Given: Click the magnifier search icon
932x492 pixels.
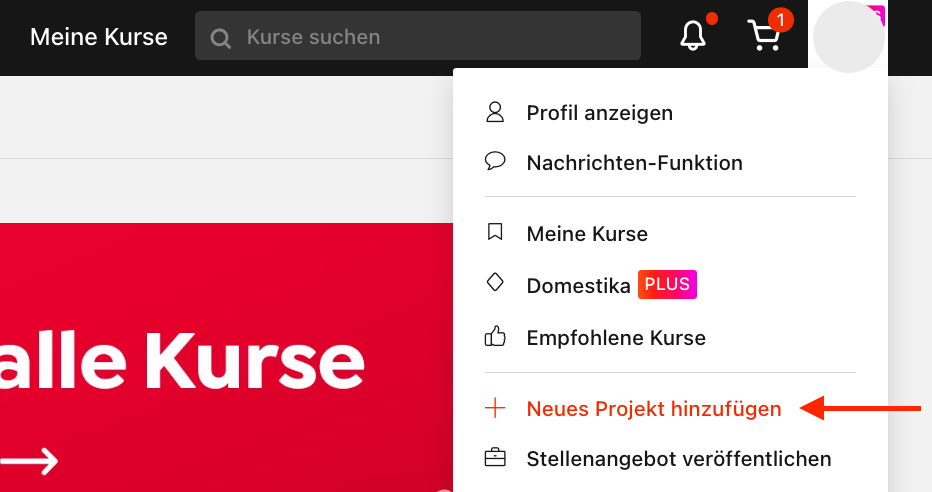Looking at the screenshot, I should coord(221,38).
